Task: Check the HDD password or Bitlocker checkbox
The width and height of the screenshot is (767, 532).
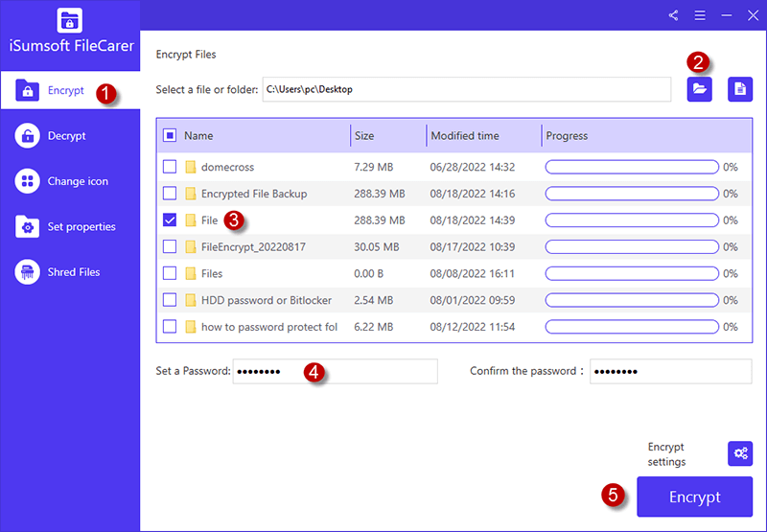Action: click(x=170, y=300)
